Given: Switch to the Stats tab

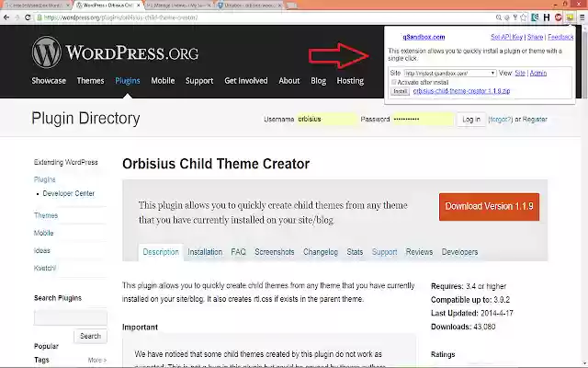Looking at the screenshot, I should (355, 252).
